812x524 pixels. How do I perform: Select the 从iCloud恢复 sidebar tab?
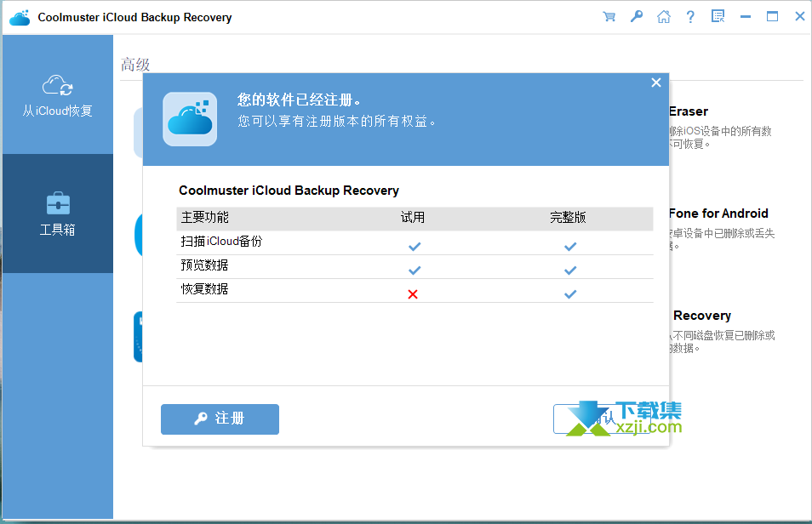click(58, 94)
